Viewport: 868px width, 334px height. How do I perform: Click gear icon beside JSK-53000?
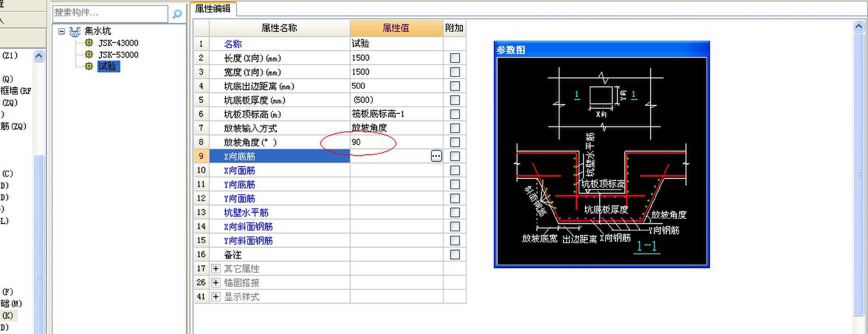pyautogui.click(x=89, y=54)
